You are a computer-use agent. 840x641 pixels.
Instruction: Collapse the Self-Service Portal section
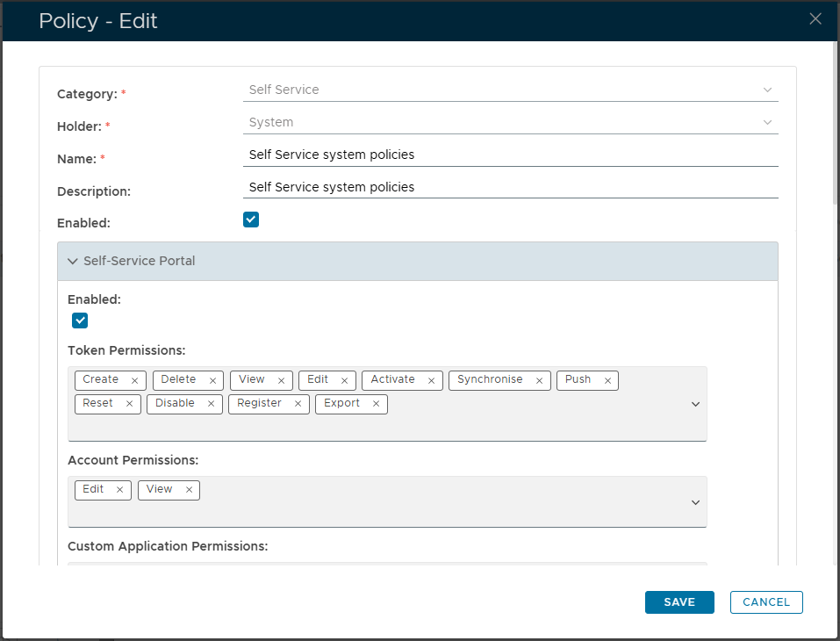click(73, 261)
